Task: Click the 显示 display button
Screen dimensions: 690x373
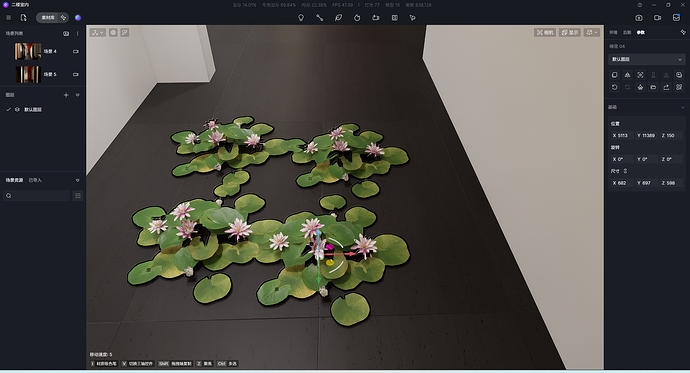Action: click(x=570, y=33)
